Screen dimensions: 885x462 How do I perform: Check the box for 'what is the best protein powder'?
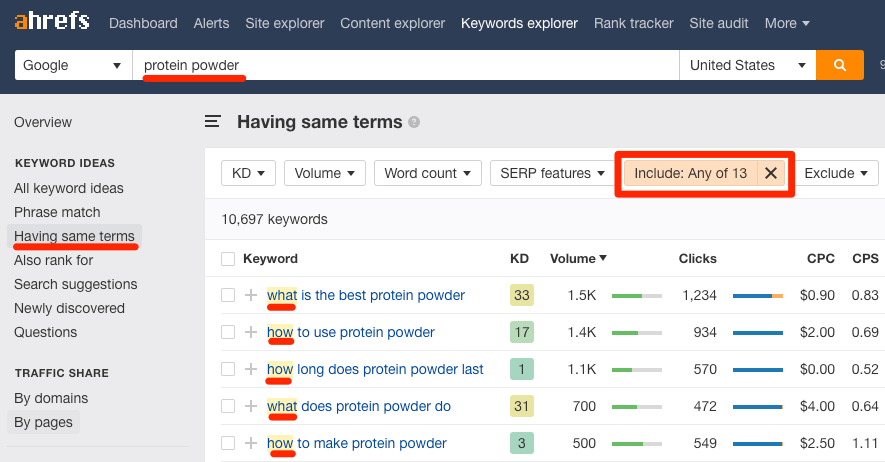point(228,295)
